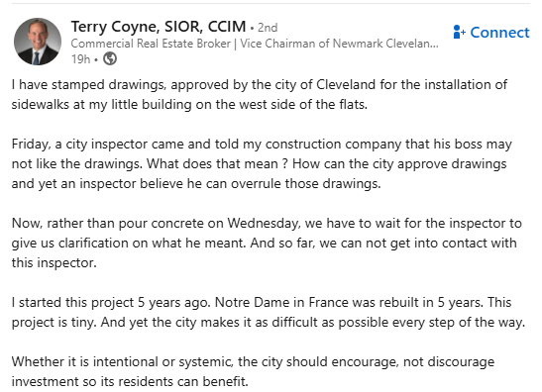Open Terry Coyne's profile photo
Image resolution: width=542 pixels, height=392 pixels.
point(38,42)
